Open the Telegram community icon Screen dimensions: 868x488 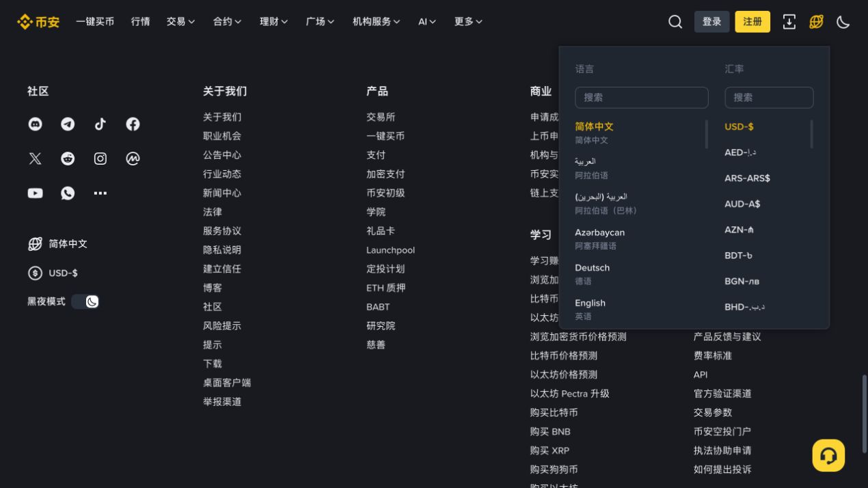point(68,124)
